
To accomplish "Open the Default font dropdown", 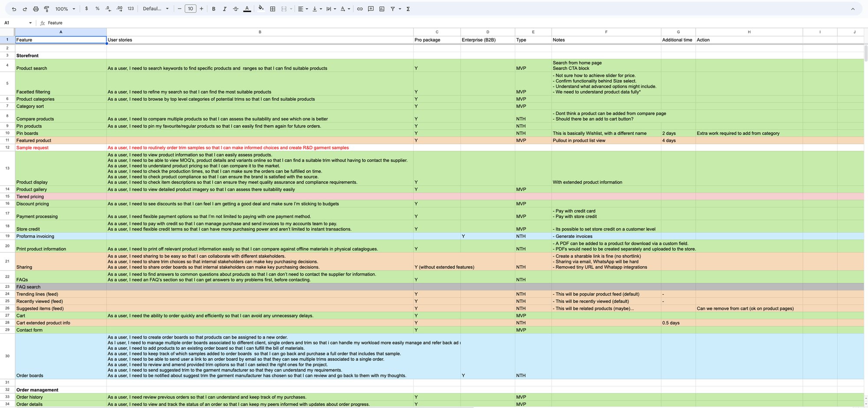I will (x=156, y=9).
